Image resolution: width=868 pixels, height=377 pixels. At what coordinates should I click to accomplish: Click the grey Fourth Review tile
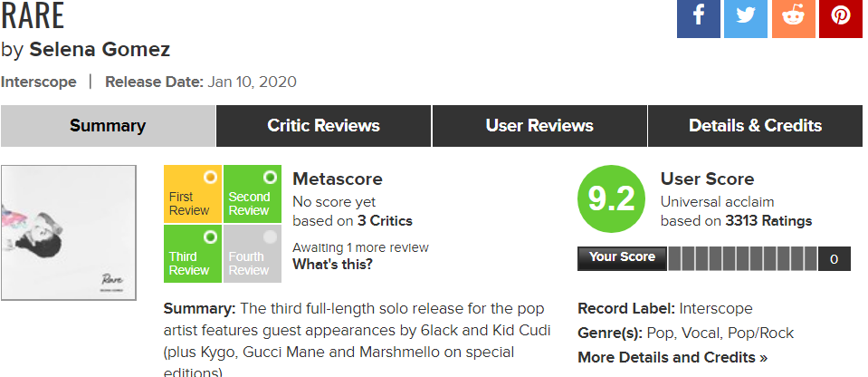point(251,254)
